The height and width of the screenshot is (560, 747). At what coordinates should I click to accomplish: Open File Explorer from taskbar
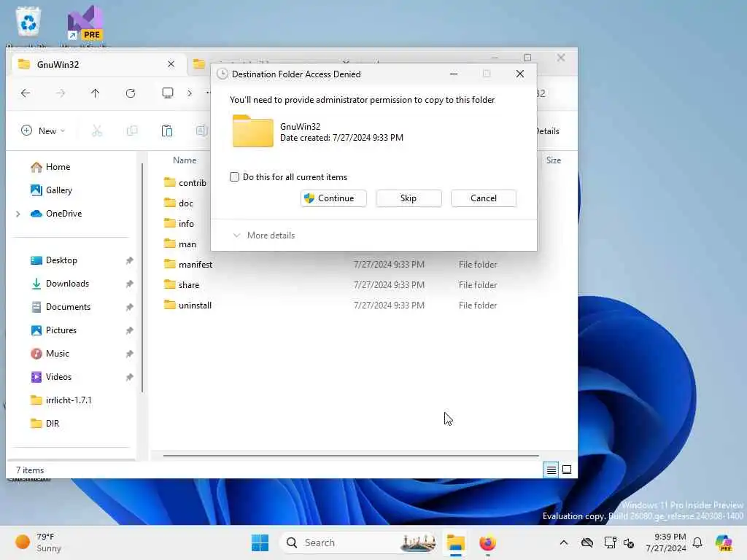(x=456, y=542)
